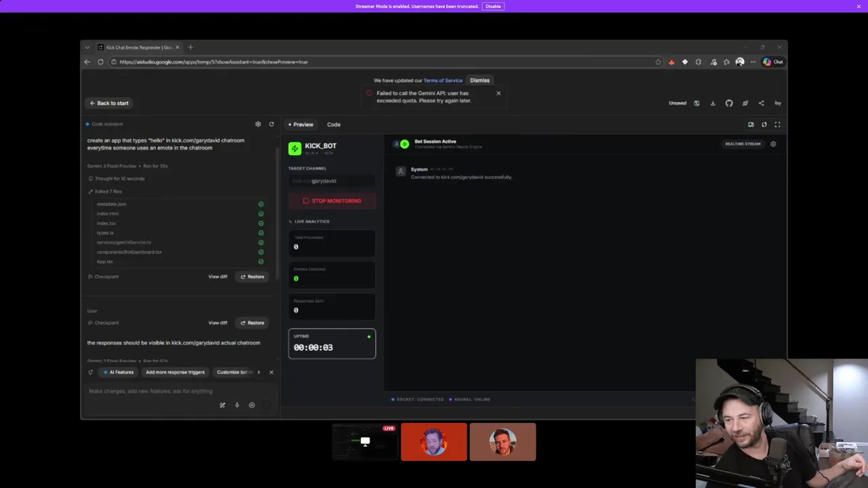Open the browser tab list dropdown arrow

(87, 47)
